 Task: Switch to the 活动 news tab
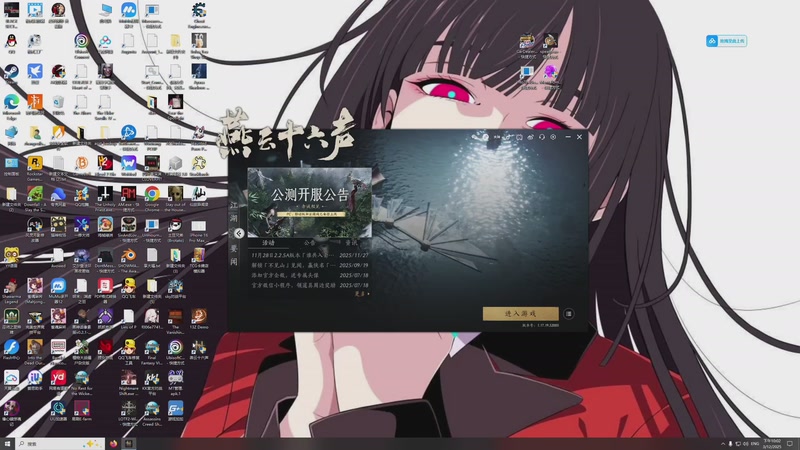[268, 243]
